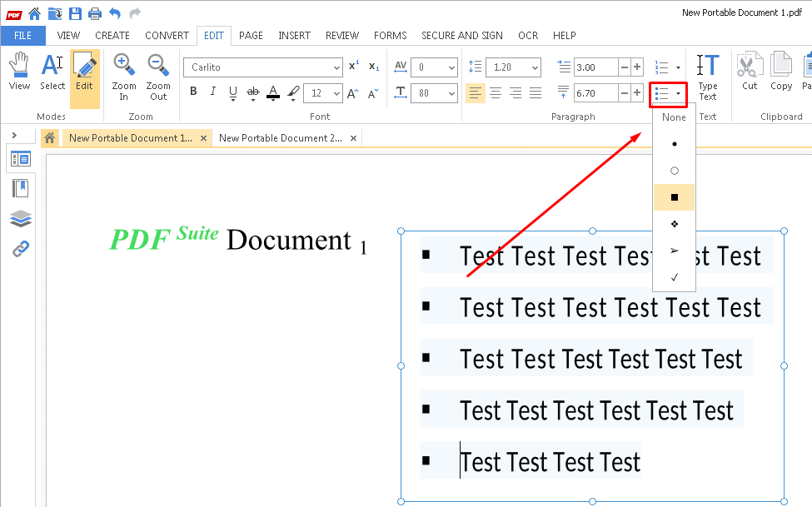The height and width of the screenshot is (507, 812).
Task: Activate the Select text tool
Action: point(52,72)
